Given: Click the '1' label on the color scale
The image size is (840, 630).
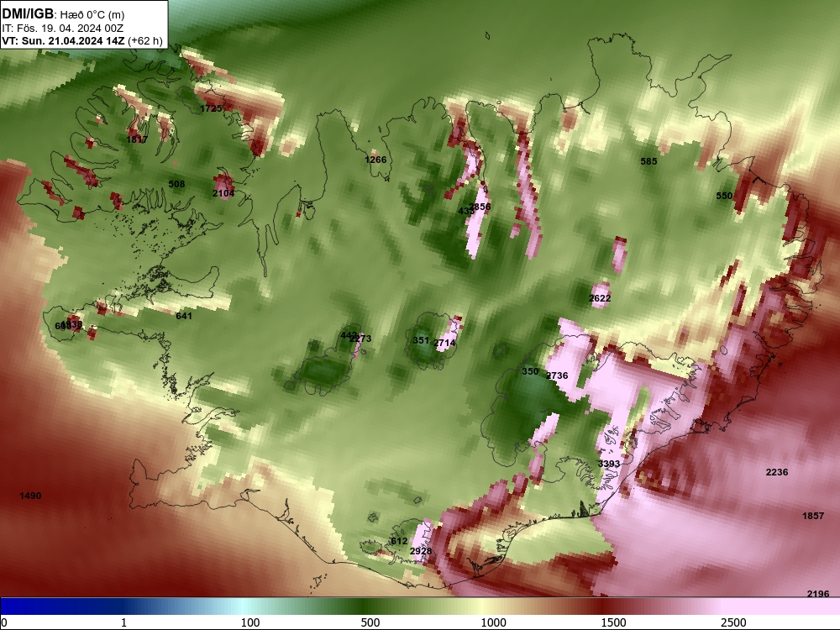Looking at the screenshot, I should tap(123, 622).
